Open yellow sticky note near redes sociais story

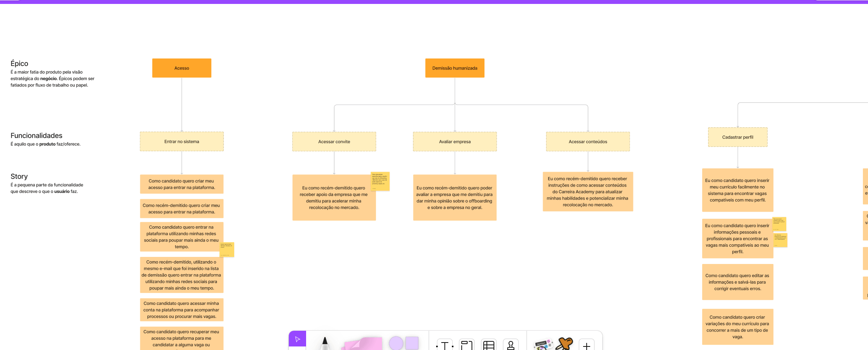coord(227,249)
